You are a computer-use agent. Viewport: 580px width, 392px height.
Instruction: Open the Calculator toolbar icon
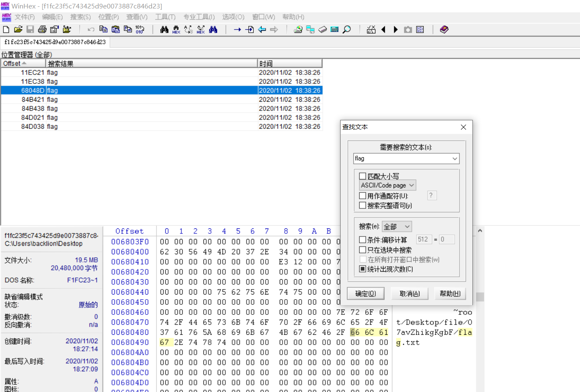(x=335, y=29)
